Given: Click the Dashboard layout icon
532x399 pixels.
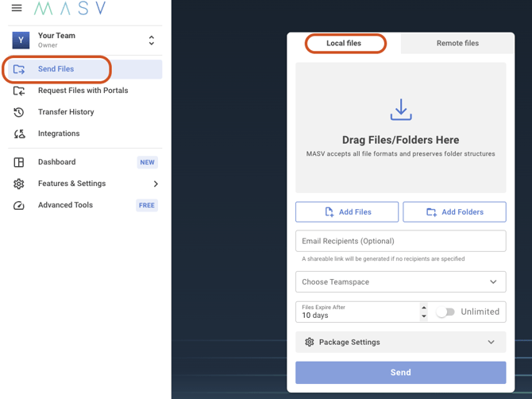Looking at the screenshot, I should pyautogui.click(x=19, y=162).
